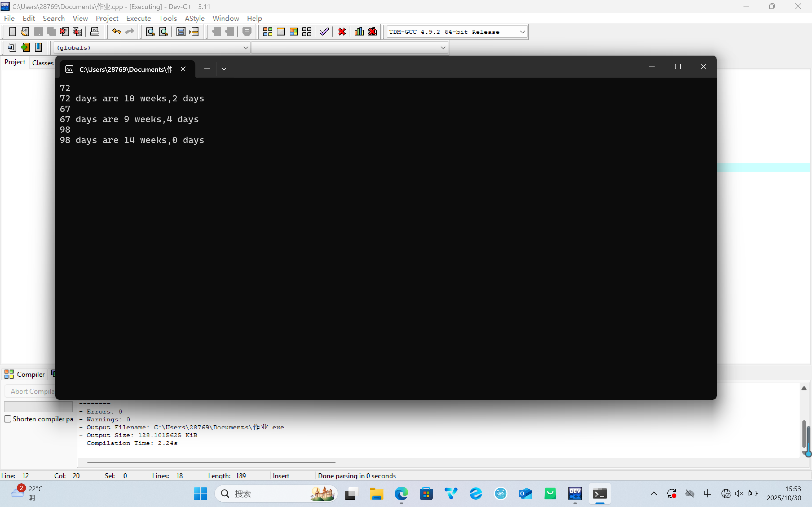Switch to the Classes tab

pos(43,63)
